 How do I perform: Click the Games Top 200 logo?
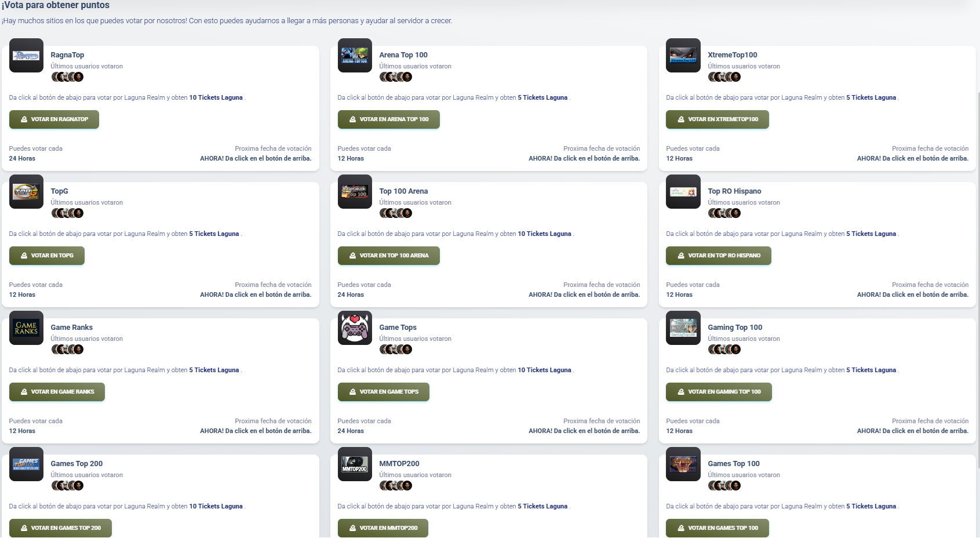pyautogui.click(x=26, y=464)
